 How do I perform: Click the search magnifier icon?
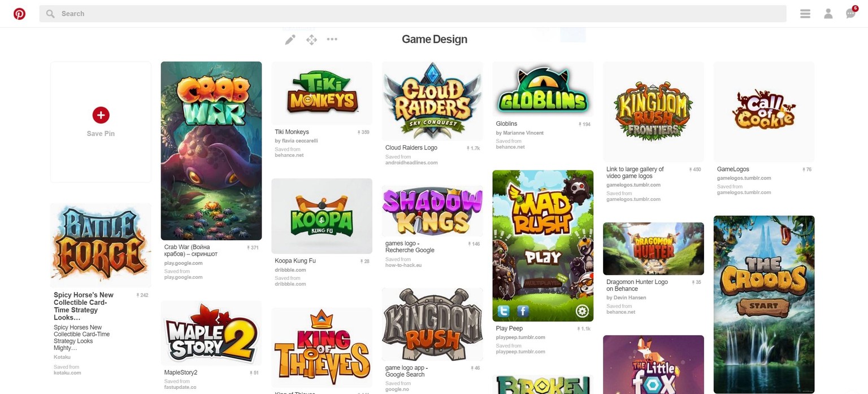point(50,14)
